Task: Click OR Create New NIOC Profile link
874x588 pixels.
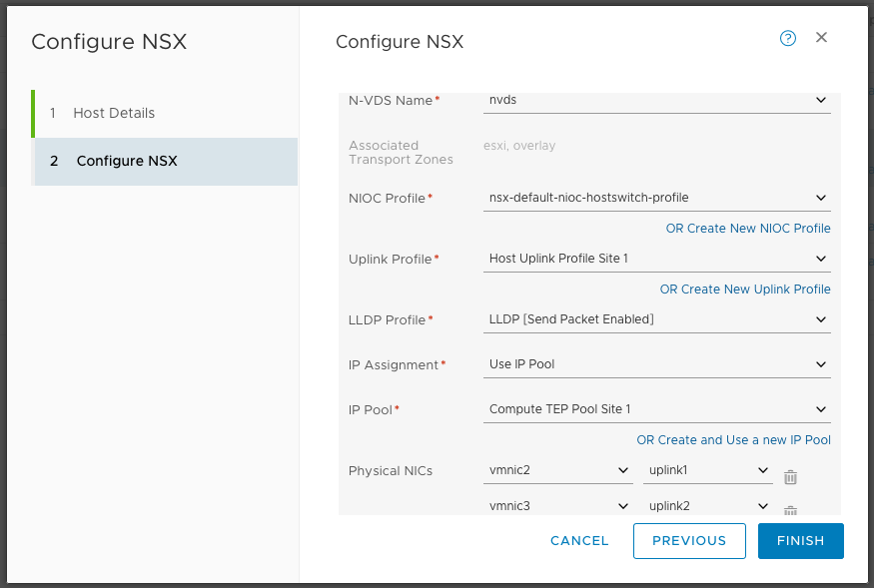Action: tap(748, 229)
